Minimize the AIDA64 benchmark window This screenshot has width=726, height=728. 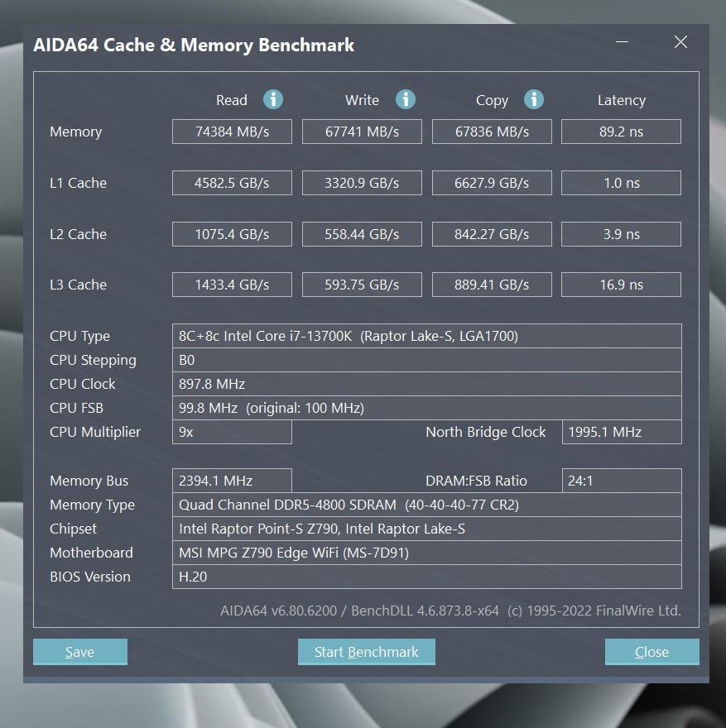(x=622, y=42)
